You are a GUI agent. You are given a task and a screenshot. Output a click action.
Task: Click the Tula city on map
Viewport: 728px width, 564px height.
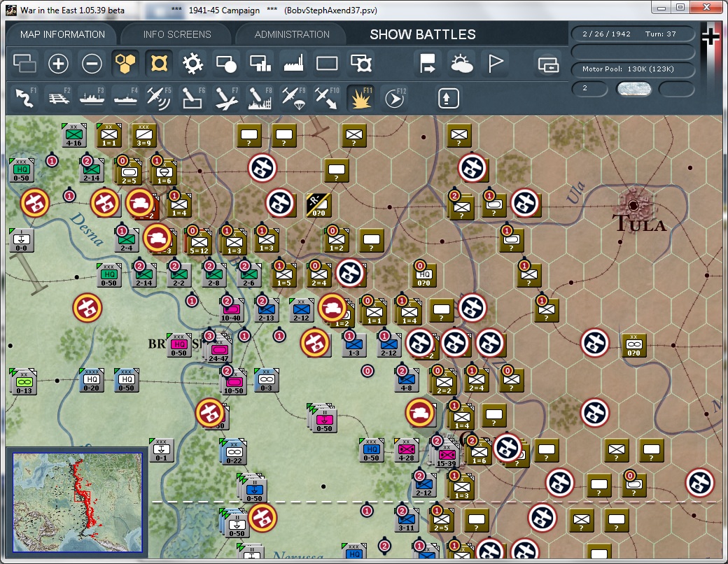coord(633,205)
